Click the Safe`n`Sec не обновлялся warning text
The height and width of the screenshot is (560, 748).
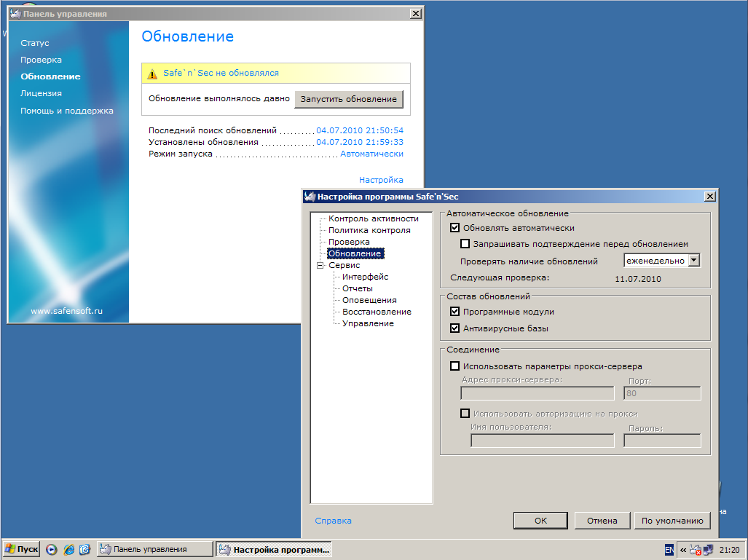coord(221,73)
